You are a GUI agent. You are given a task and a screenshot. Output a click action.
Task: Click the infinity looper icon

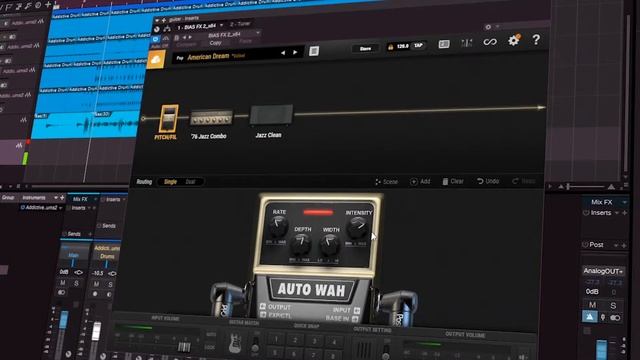490,42
